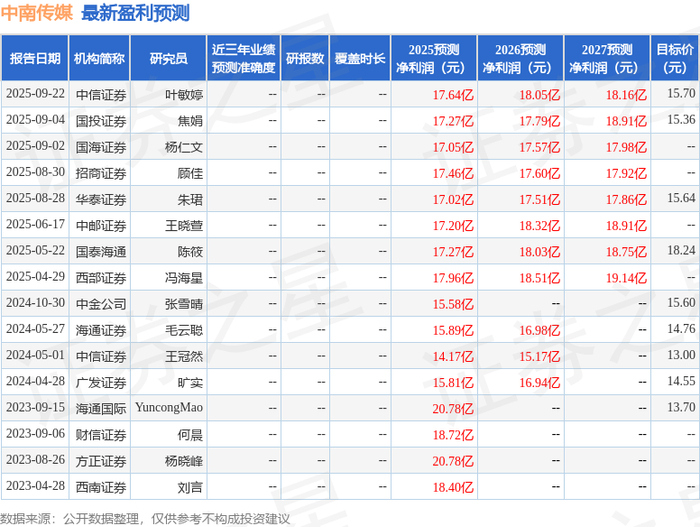Click researcher name 朱珺
Image resolution: width=700 pixels, height=527 pixels.
pyautogui.click(x=190, y=199)
